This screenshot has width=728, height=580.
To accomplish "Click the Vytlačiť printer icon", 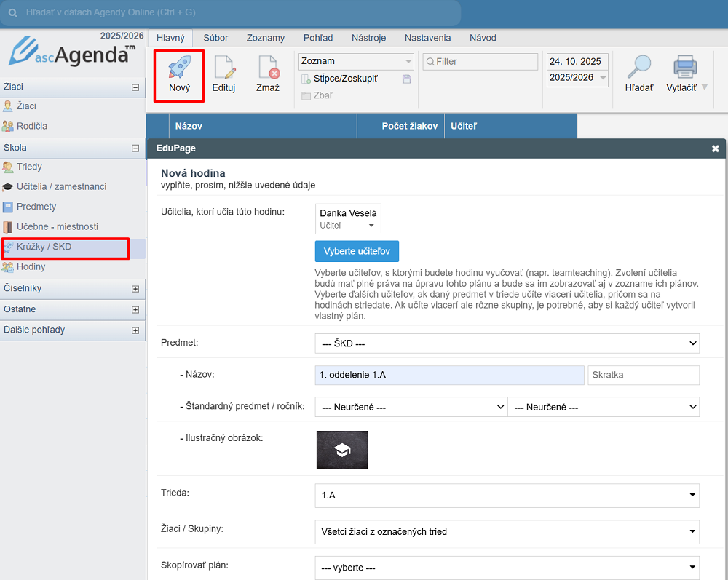I will [684, 67].
